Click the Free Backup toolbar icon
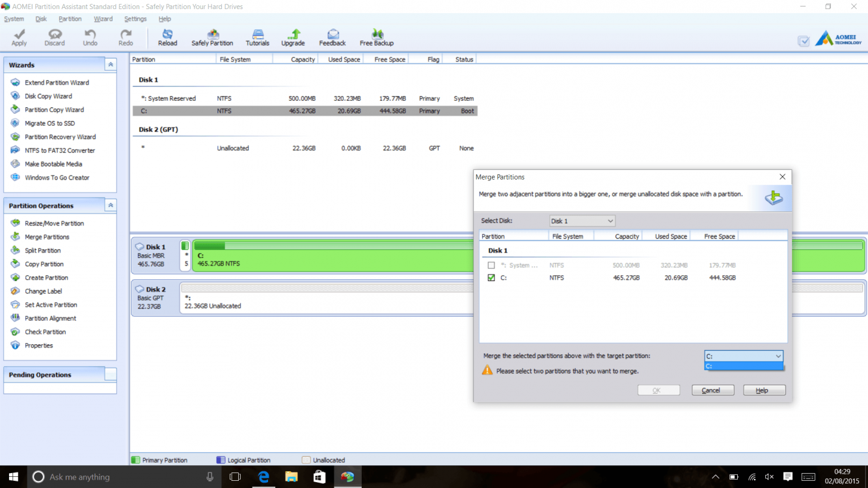 [377, 37]
